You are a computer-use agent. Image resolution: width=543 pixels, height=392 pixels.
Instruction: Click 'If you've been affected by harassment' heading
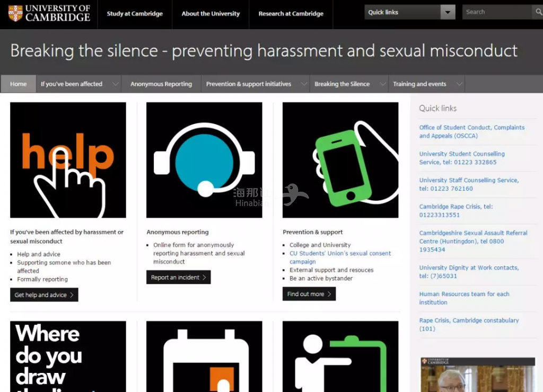pyautogui.click(x=67, y=237)
